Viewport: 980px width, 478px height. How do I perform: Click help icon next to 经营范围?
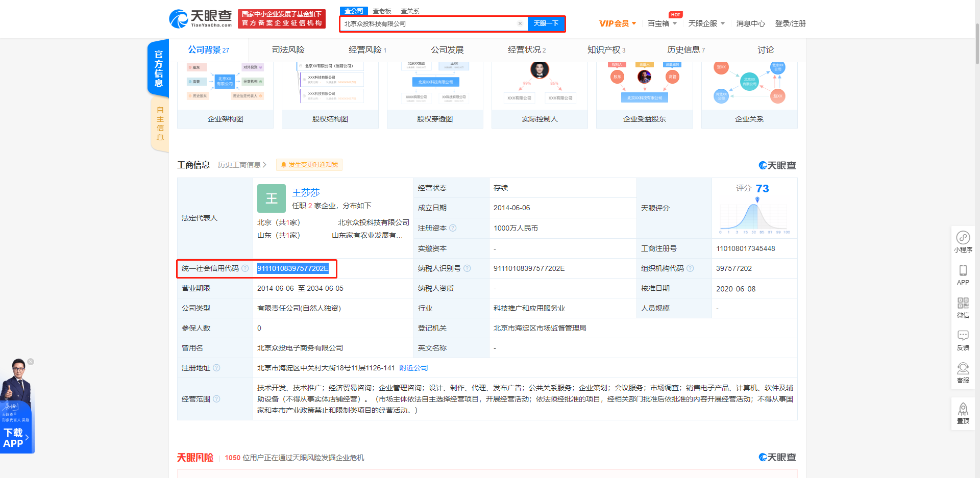click(216, 399)
